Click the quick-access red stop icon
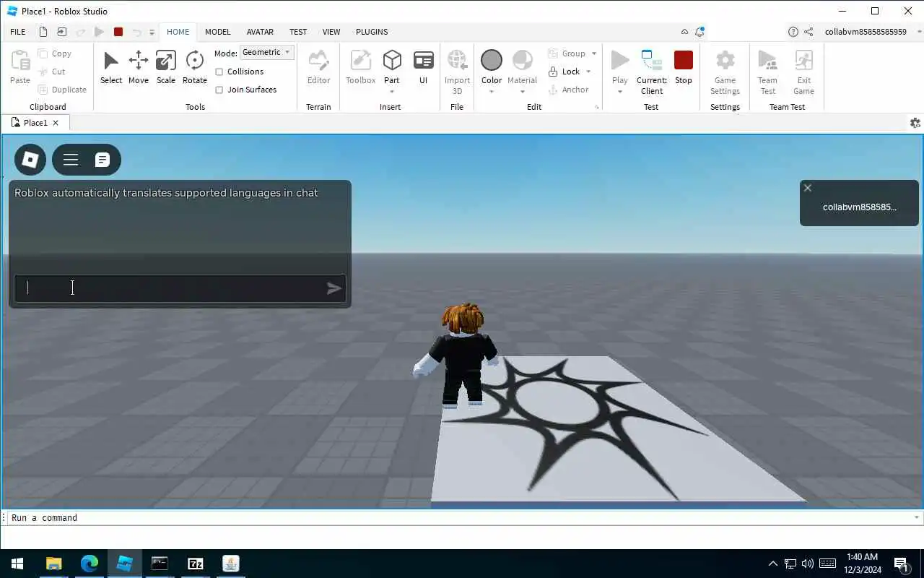The width and height of the screenshot is (924, 578). [118, 32]
